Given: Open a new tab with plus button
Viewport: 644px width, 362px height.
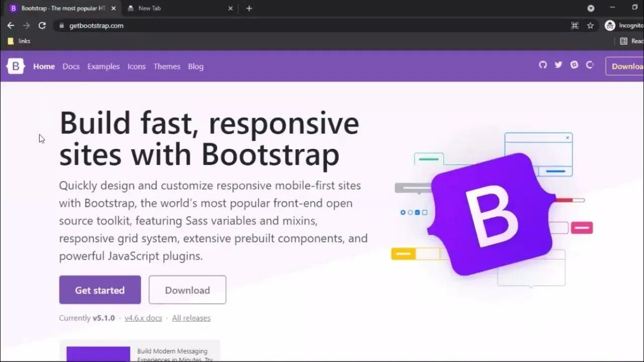Looking at the screenshot, I should (249, 8).
